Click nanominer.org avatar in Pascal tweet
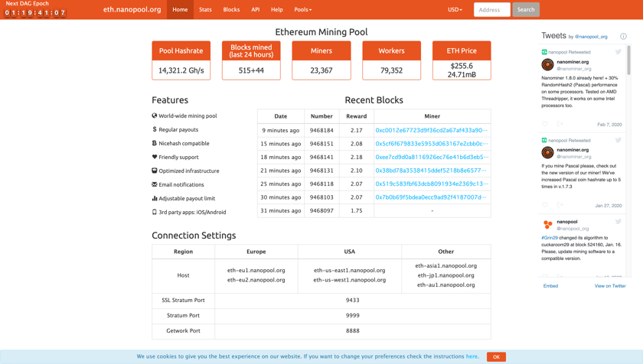This screenshot has height=364, width=643. point(547,153)
